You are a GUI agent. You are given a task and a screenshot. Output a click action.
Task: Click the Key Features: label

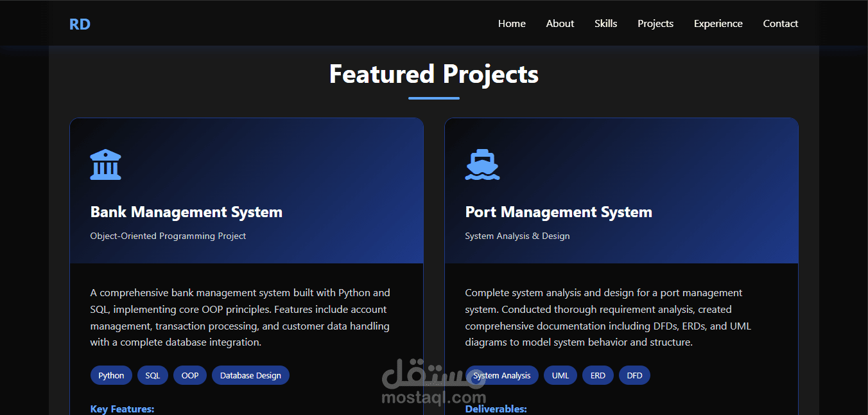[x=122, y=409]
